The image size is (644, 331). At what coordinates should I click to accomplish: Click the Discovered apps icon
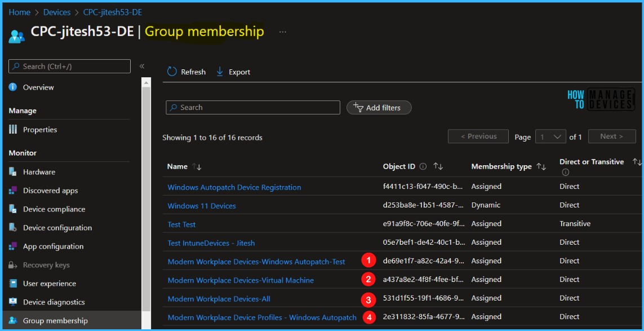pyautogui.click(x=13, y=191)
